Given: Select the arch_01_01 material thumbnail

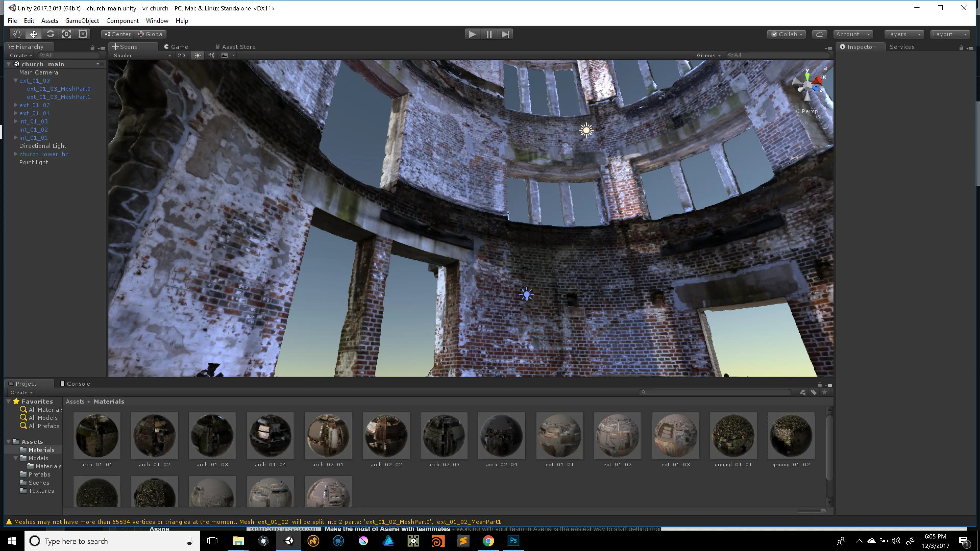Looking at the screenshot, I should (97, 436).
